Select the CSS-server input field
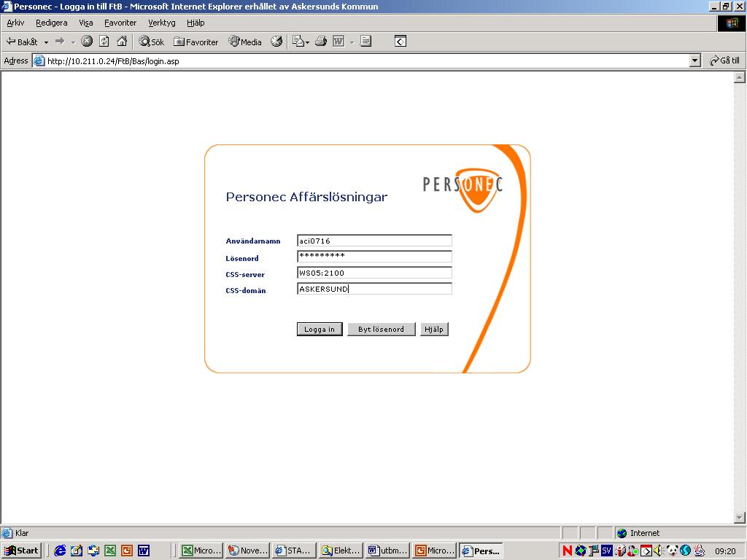Viewport: 747px width, 560px height. tap(374, 273)
